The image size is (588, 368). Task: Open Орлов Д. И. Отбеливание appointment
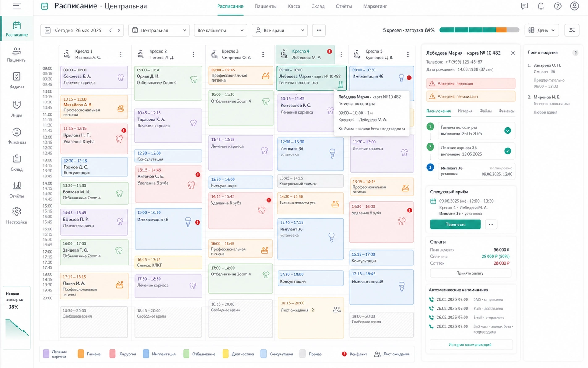[x=168, y=83]
